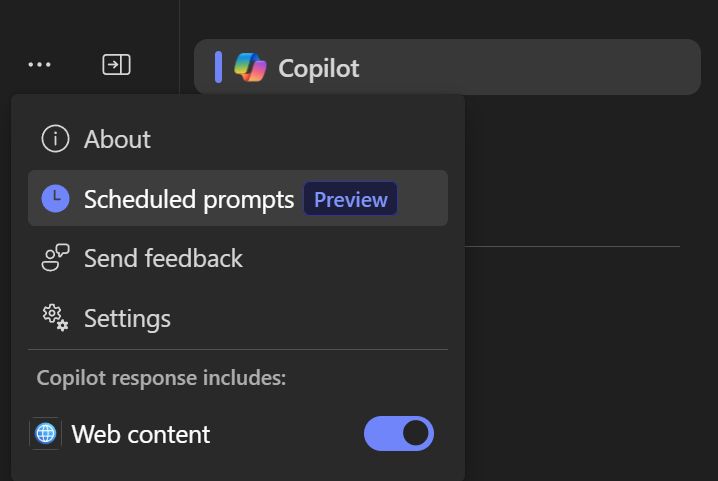Open the About menu entry
This screenshot has height=481, width=718.
pyautogui.click(x=118, y=139)
